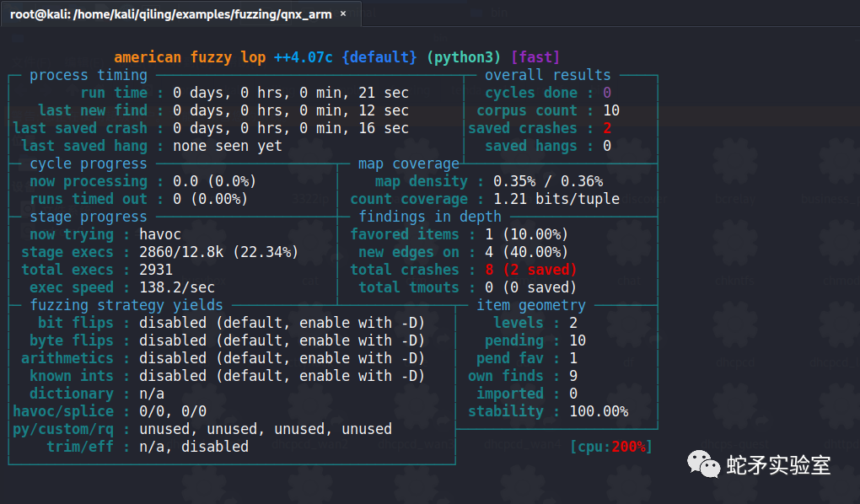The height and width of the screenshot is (504, 860).
Task: Click red total crashes value '8 (2 saved)'
Action: [531, 269]
